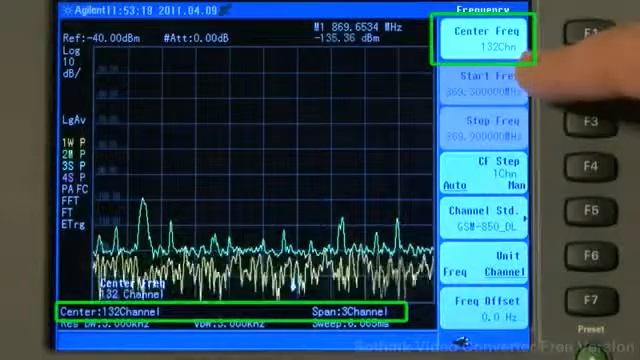Click the Center:132Channel readout
Image resolution: width=640 pixels, height=360 pixels.
click(110, 312)
